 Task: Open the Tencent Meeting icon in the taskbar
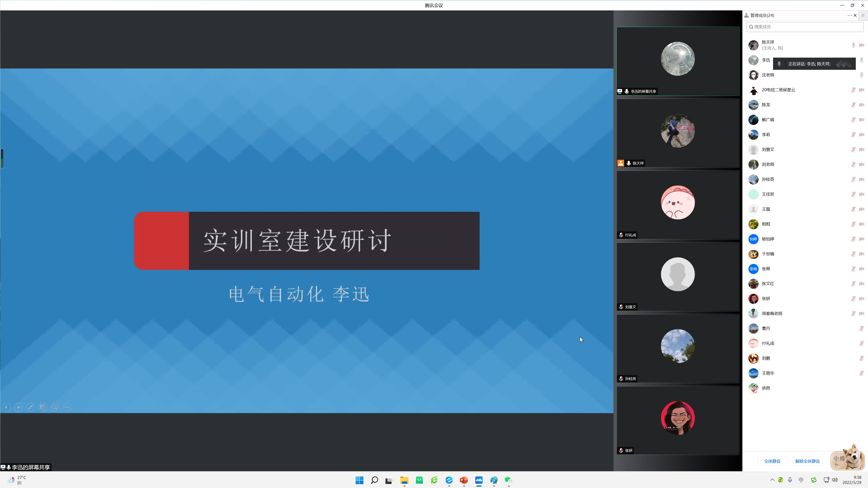(479, 480)
